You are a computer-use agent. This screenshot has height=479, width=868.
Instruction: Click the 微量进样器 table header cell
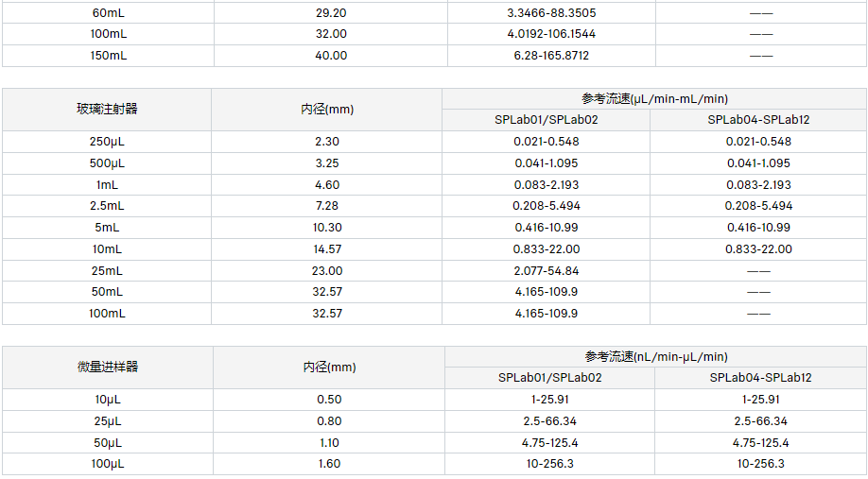pos(107,367)
